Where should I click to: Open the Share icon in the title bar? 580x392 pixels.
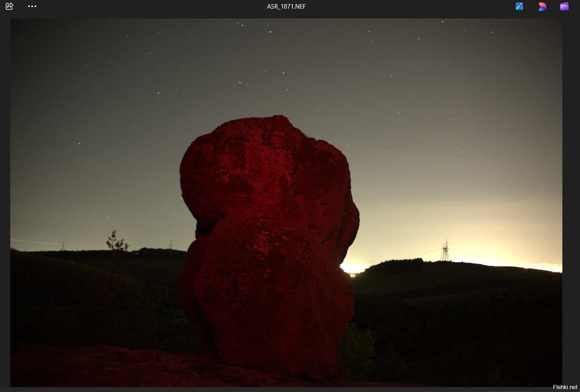(9, 6)
